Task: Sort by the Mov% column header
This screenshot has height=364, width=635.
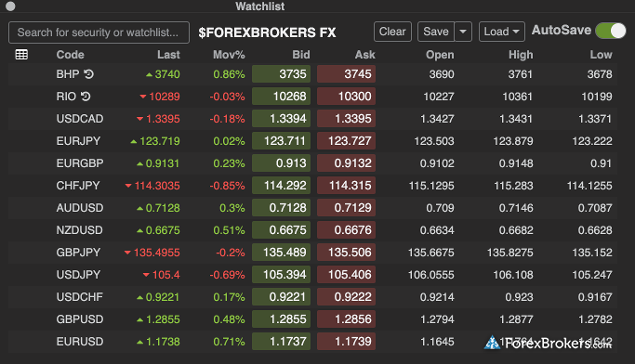Action: (x=229, y=55)
